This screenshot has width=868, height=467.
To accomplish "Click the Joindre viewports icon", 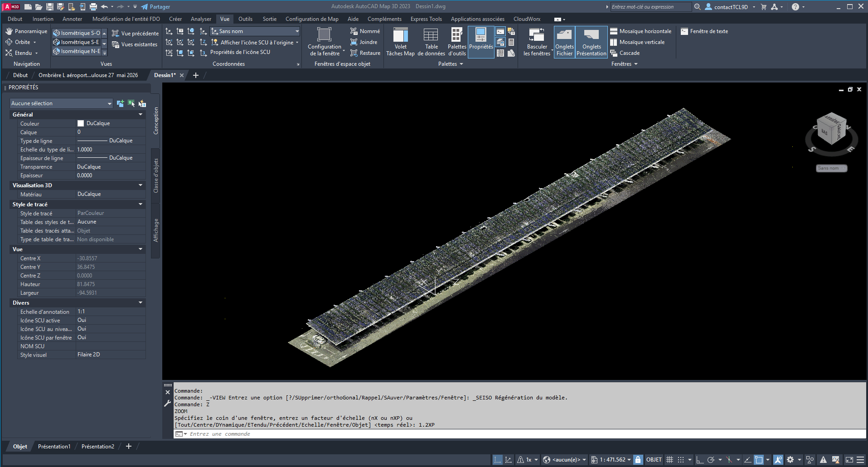I will 354,42.
